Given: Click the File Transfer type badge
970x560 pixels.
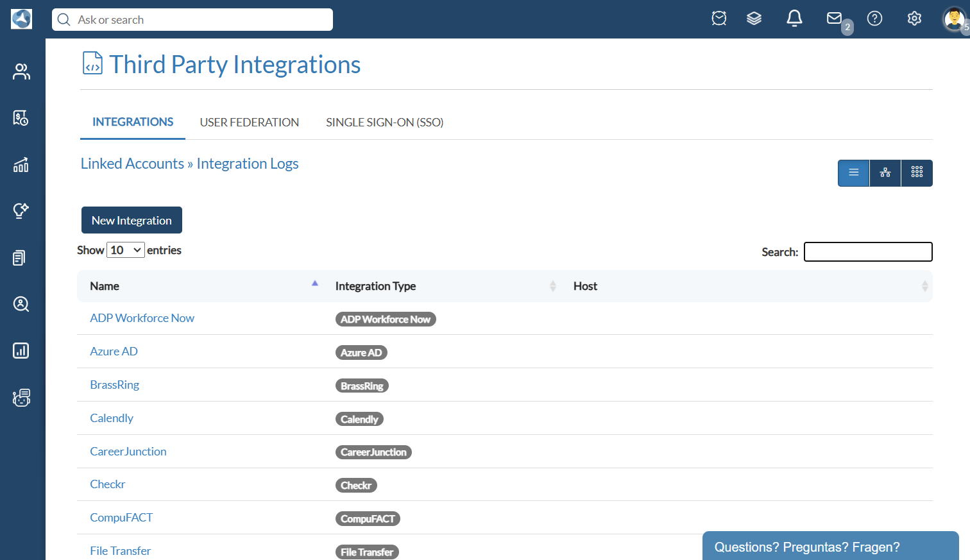Looking at the screenshot, I should pyautogui.click(x=367, y=552).
